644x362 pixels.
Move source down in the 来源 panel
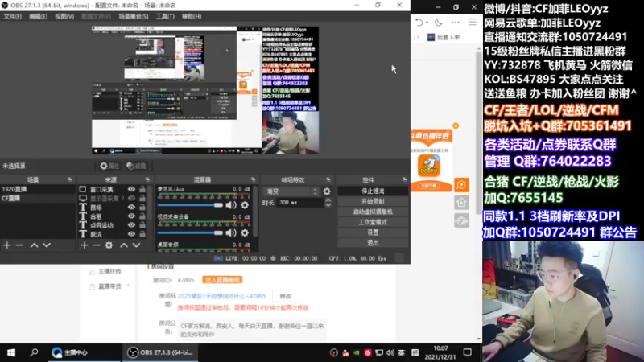coord(136,245)
